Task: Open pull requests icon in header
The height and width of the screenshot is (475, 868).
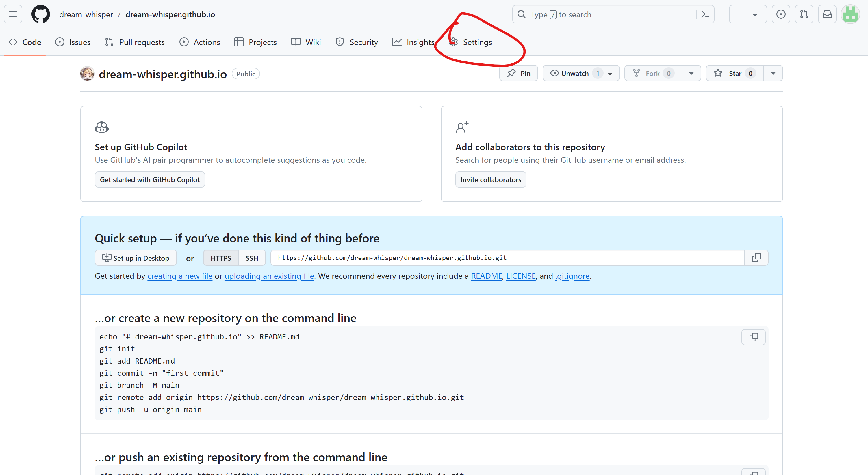Action: click(804, 14)
